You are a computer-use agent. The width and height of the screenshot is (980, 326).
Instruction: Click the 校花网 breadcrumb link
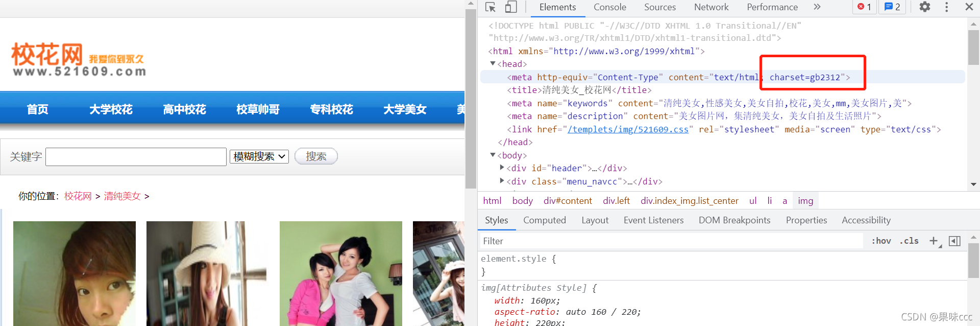78,196
